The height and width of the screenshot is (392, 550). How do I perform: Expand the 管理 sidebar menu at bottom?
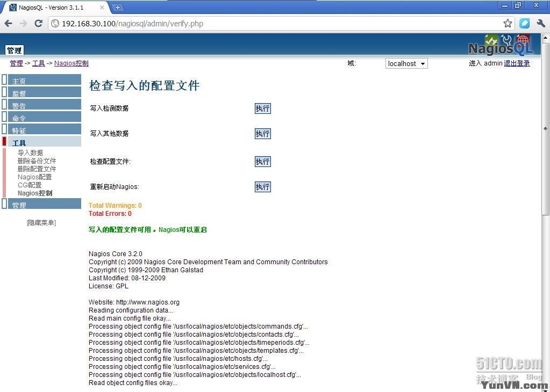pos(45,204)
